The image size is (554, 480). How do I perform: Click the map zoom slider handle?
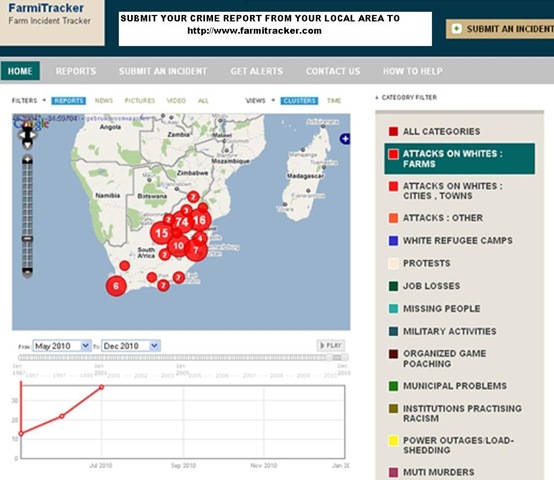pyautogui.click(x=27, y=239)
